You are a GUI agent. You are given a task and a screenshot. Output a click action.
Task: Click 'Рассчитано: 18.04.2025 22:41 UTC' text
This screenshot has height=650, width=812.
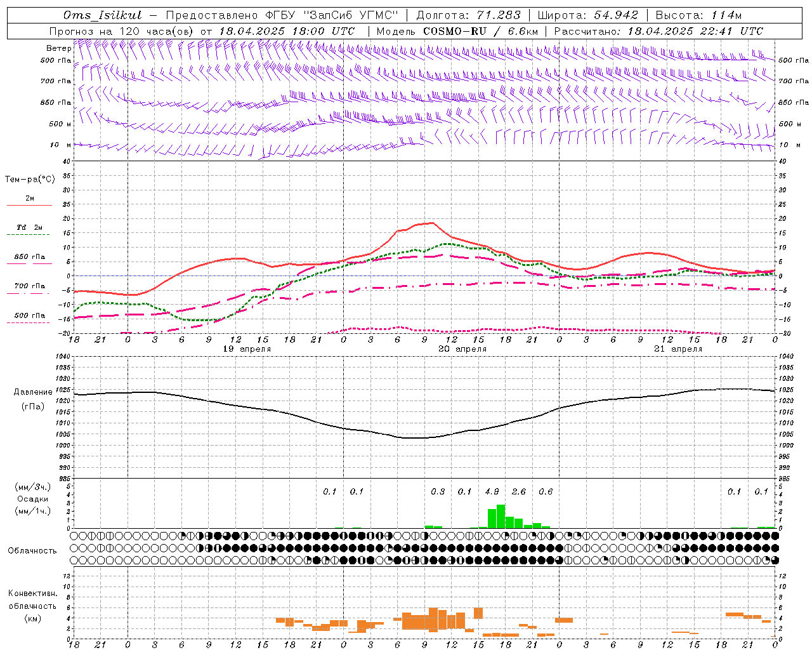(658, 31)
